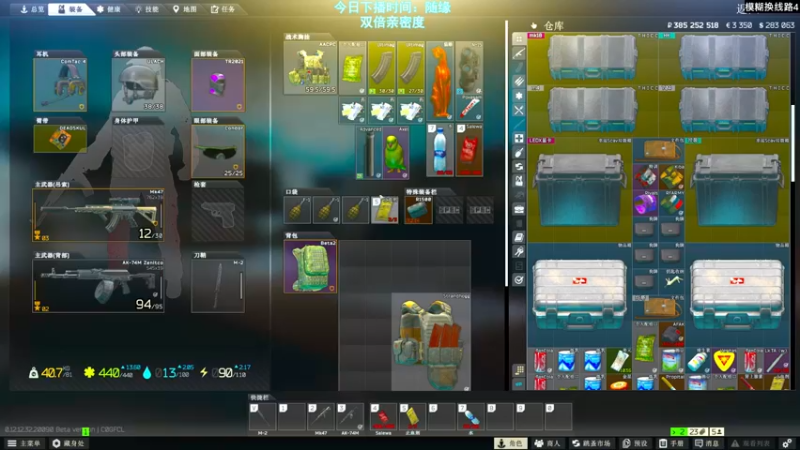
Task: Open the 健康 health tab
Action: (x=109, y=9)
